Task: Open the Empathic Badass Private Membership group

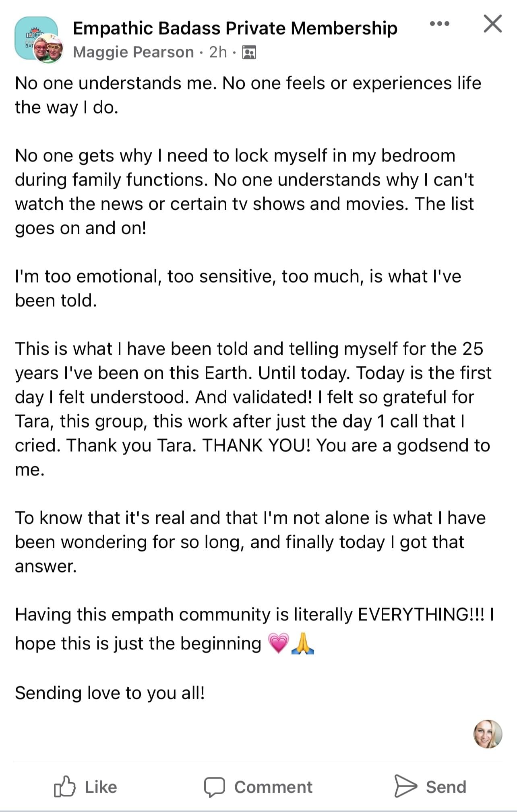Action: 235,28
